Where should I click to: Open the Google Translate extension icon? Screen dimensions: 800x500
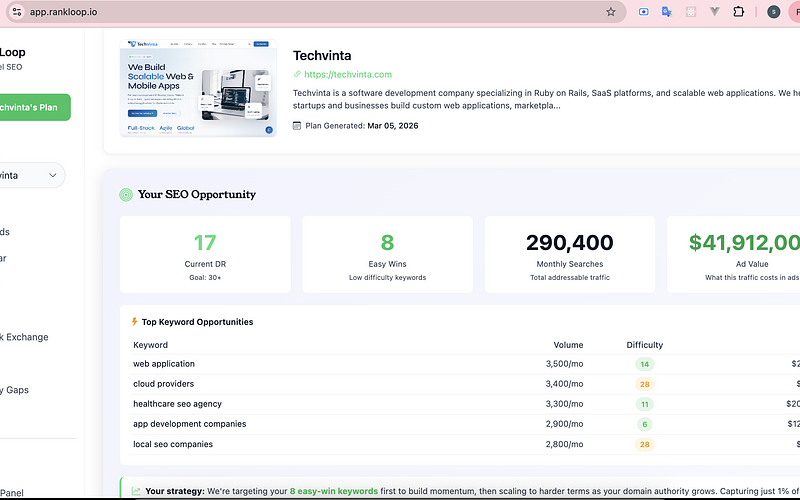[667, 12]
